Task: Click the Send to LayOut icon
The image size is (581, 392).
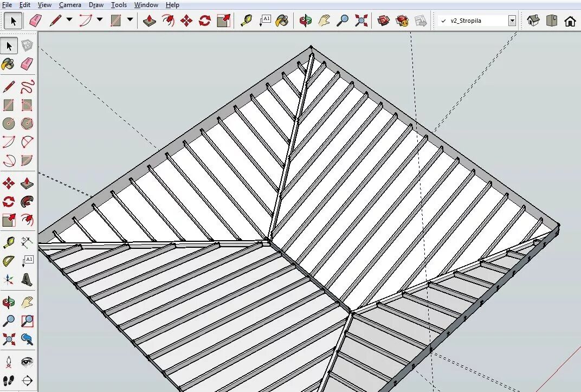Action: [x=421, y=21]
